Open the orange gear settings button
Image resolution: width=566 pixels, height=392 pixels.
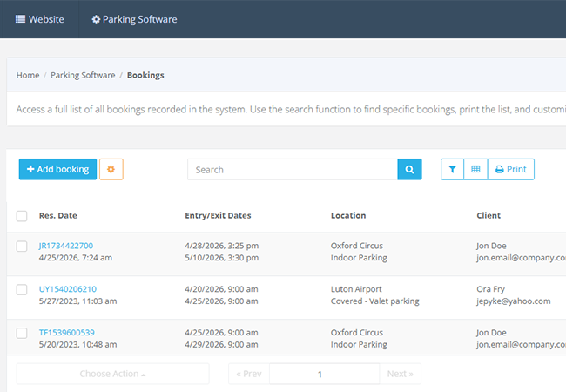111,169
